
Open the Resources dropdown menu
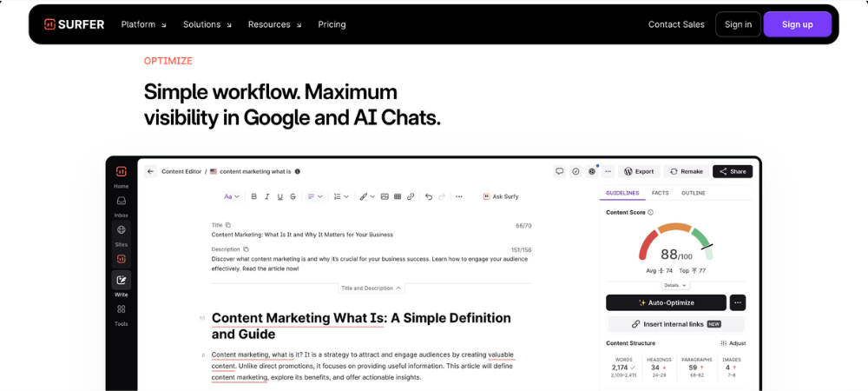[274, 24]
